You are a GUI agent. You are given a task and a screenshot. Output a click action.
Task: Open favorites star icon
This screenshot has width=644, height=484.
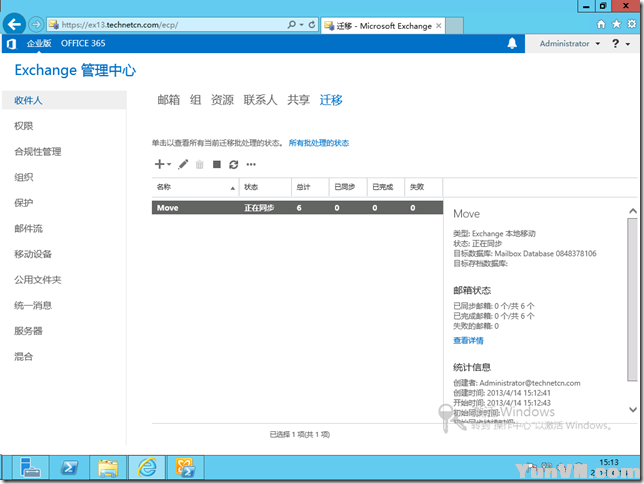616,24
